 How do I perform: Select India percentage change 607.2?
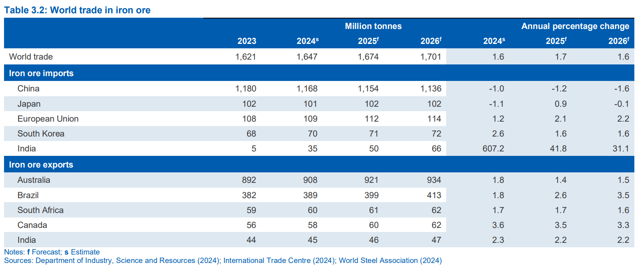(x=493, y=149)
